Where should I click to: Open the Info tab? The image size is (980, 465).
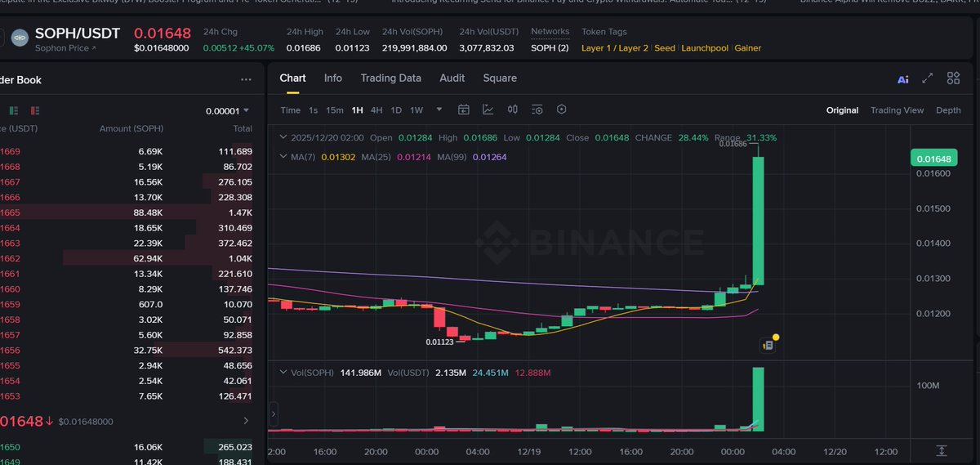point(333,78)
